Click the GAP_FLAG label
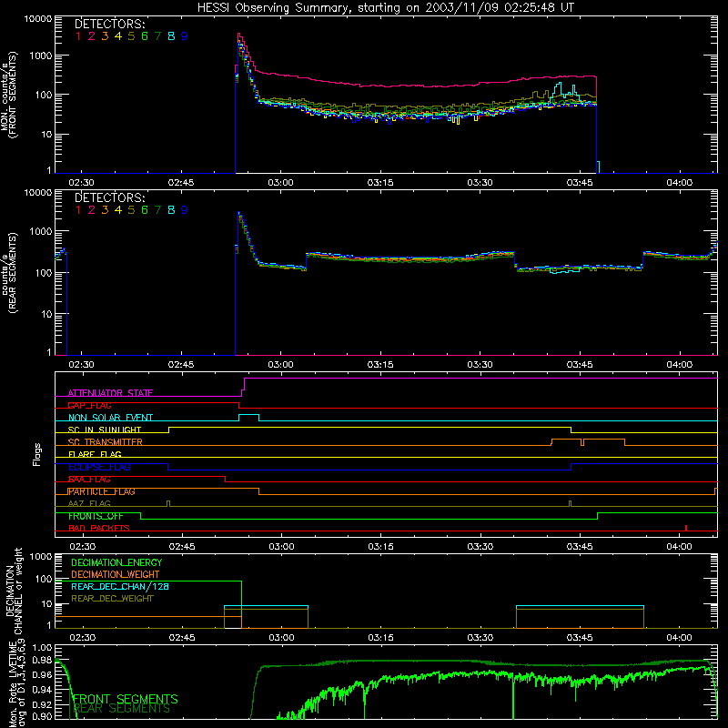The height and width of the screenshot is (728, 728). (89, 405)
